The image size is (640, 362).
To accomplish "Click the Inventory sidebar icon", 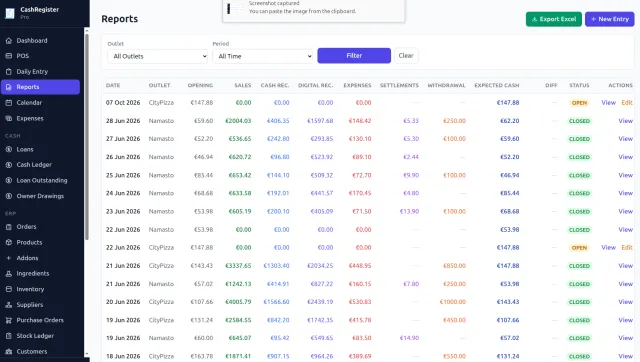I will [9, 289].
